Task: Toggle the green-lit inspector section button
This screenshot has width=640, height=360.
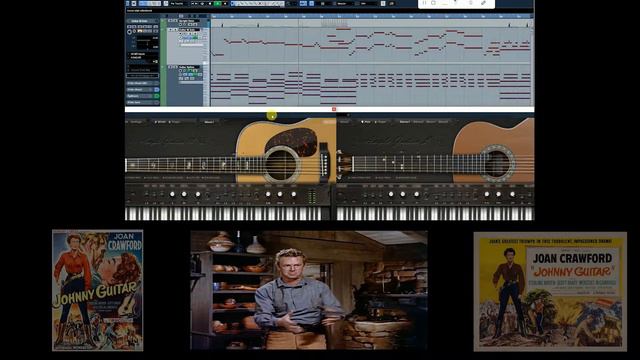Action: tap(156, 96)
